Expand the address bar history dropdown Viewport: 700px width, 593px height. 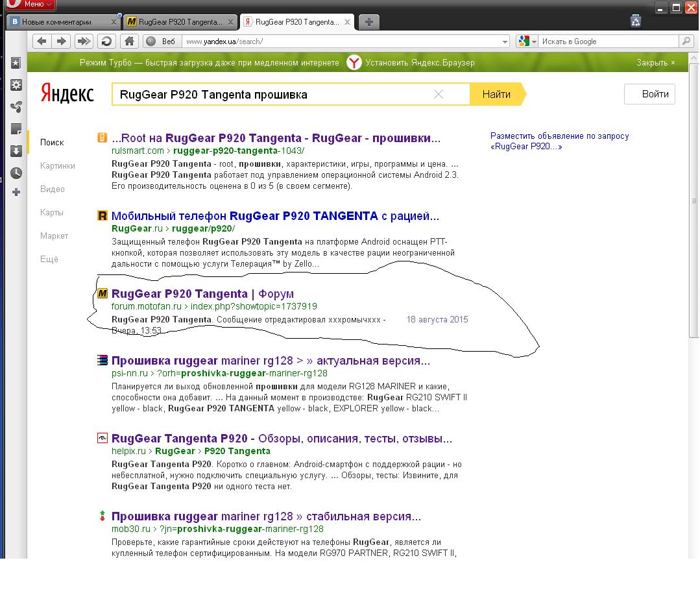pos(505,42)
